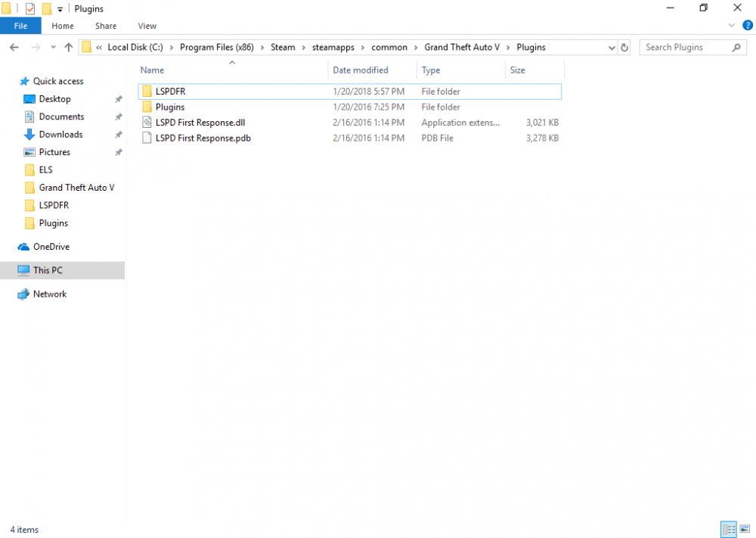Click the steamapps breadcrumb segment
756x538 pixels.
333,47
